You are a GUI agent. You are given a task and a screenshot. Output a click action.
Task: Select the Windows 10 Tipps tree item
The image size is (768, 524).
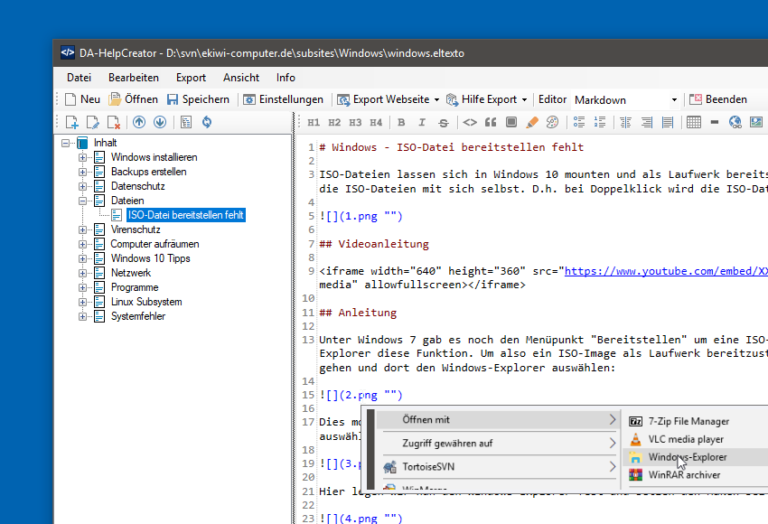pos(150,258)
